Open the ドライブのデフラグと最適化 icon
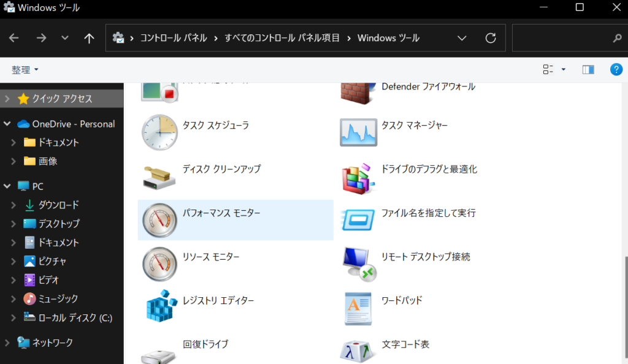This screenshot has width=628, height=364. tap(358, 179)
